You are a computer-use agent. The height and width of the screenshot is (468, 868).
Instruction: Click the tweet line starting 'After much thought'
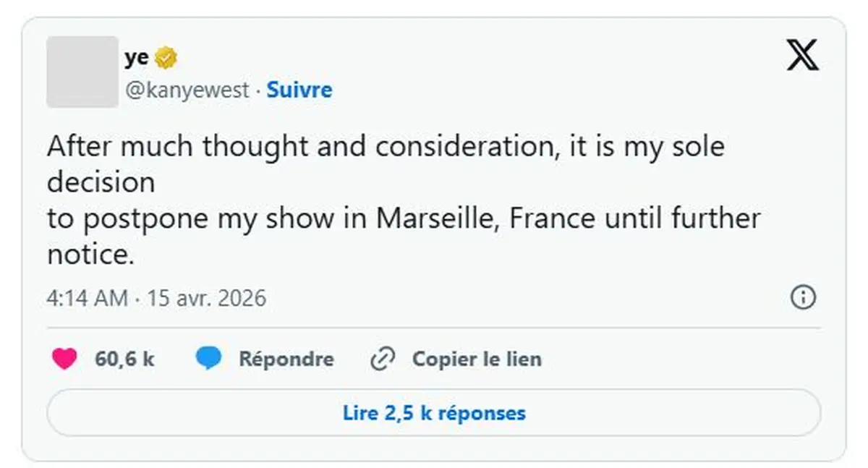coord(386,148)
